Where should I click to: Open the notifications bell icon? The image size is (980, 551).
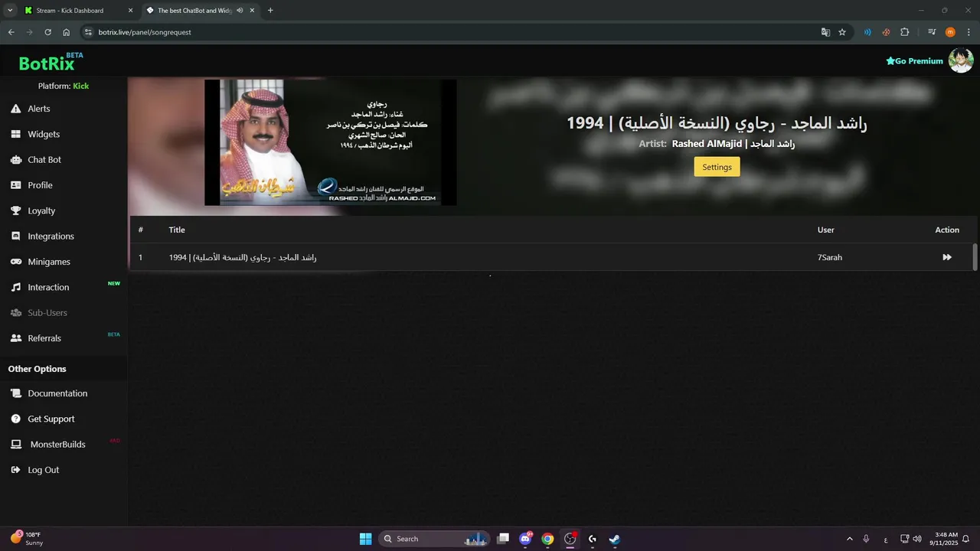coord(966,539)
